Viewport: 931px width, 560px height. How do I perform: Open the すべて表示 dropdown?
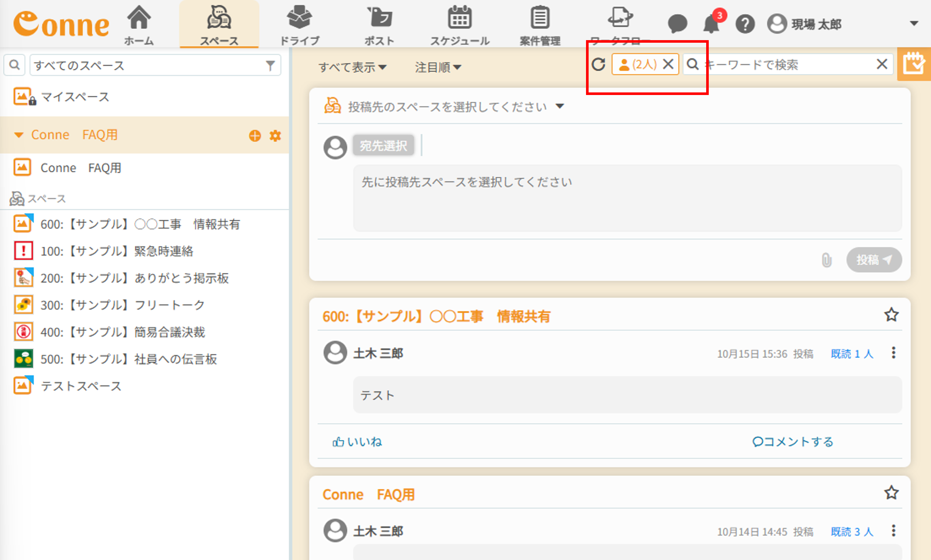click(352, 67)
